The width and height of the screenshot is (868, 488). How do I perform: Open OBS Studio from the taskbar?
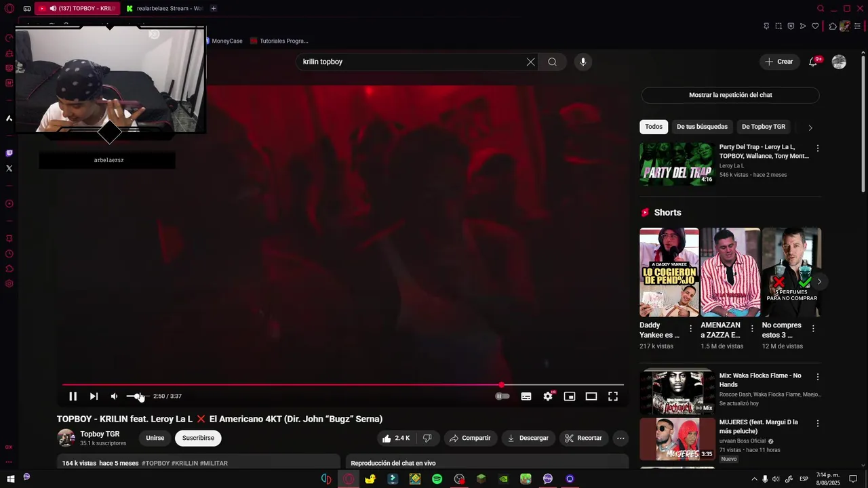459,479
